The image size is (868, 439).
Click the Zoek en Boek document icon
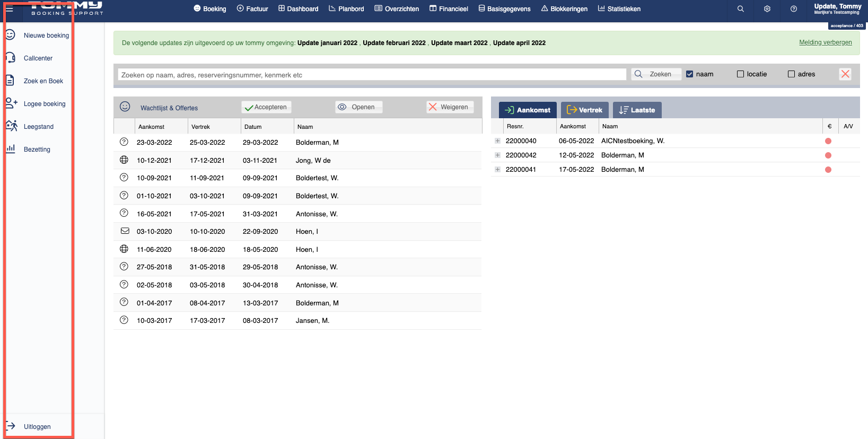point(10,81)
